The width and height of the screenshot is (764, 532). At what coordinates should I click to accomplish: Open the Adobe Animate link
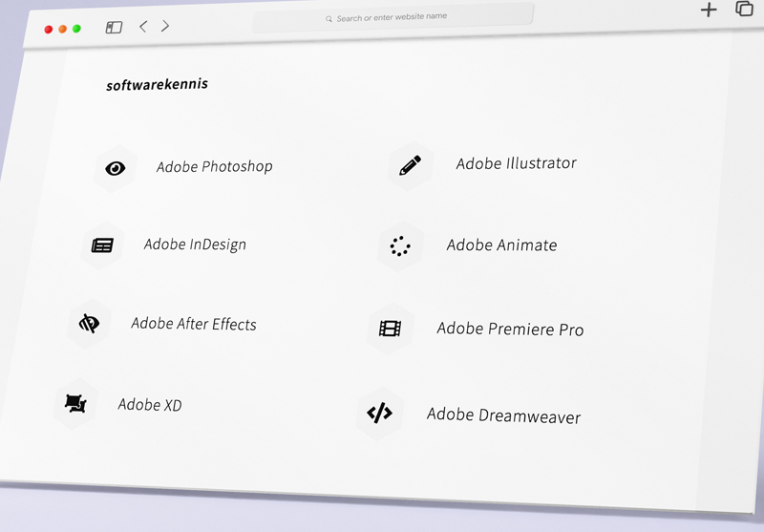tap(502, 245)
